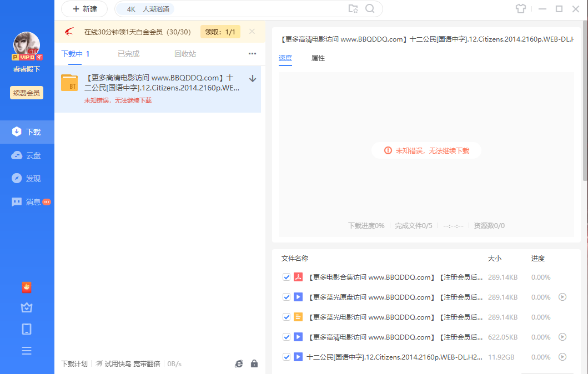The image size is (588, 374).
Task: Switch to the 属性 tab
Action: tap(318, 58)
